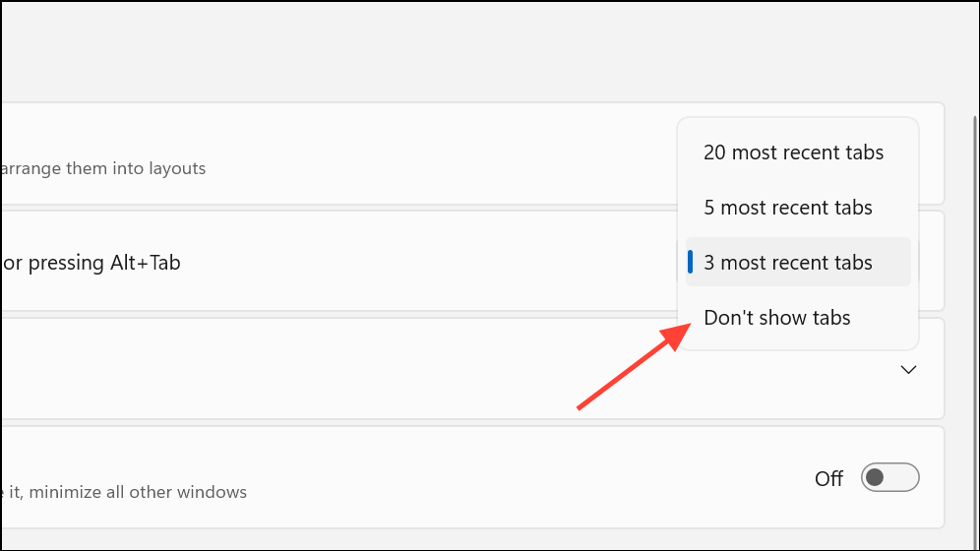Click the red arrow annotation's tail end
Screen dimensions: 980x551
tap(580, 406)
